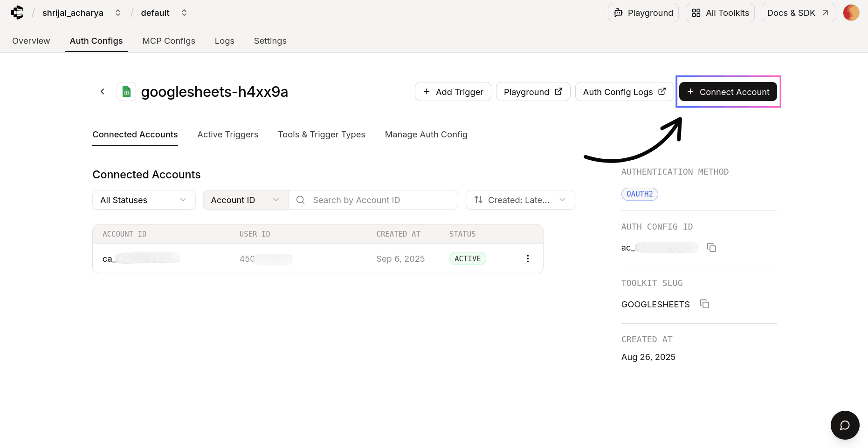Switch to the Active Triggers tab
The height and width of the screenshot is (448, 868).
(228, 135)
